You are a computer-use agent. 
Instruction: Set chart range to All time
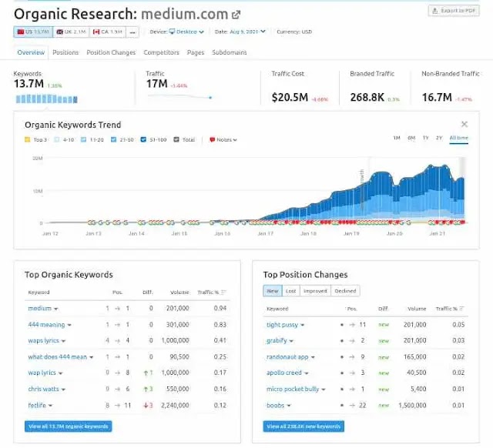click(x=459, y=138)
